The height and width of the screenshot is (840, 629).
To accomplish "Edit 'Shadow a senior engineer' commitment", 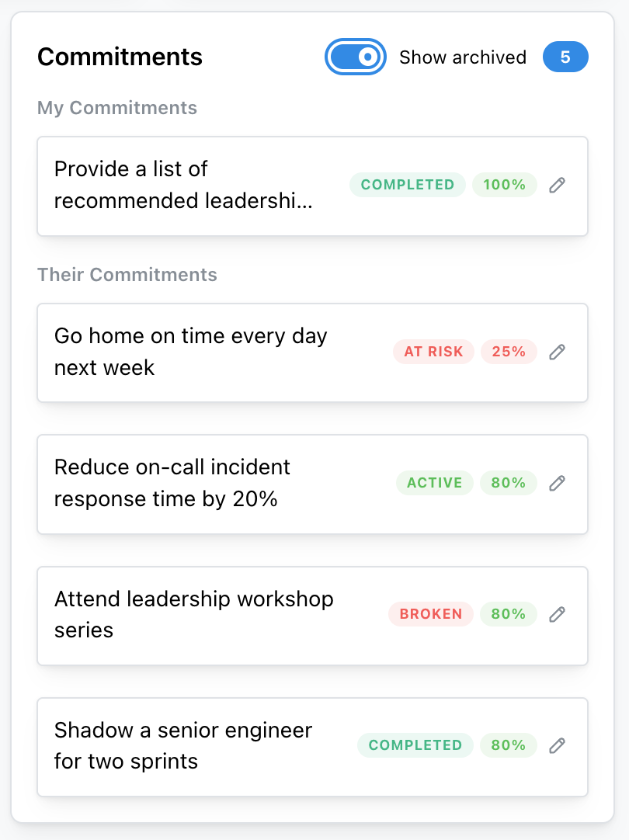I will click(x=557, y=745).
